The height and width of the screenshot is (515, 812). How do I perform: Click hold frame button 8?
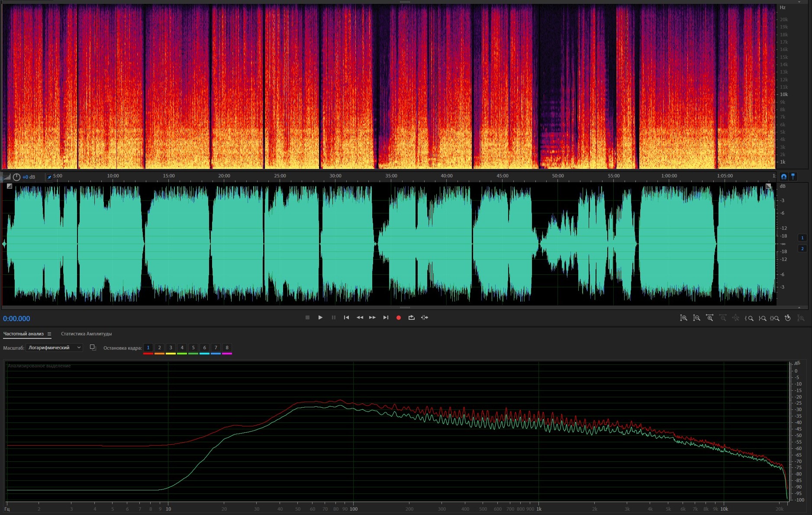(x=227, y=348)
